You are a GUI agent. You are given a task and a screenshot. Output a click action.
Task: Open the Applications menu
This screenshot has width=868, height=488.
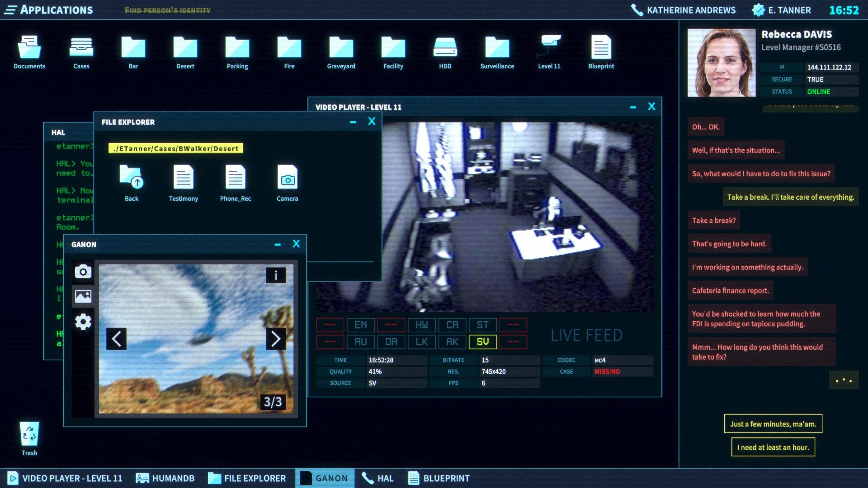pyautogui.click(x=49, y=10)
